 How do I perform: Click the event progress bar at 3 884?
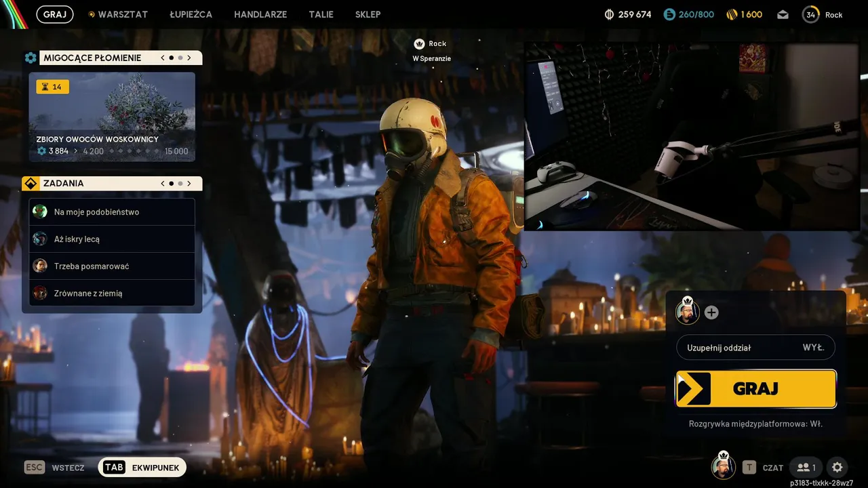click(x=112, y=151)
